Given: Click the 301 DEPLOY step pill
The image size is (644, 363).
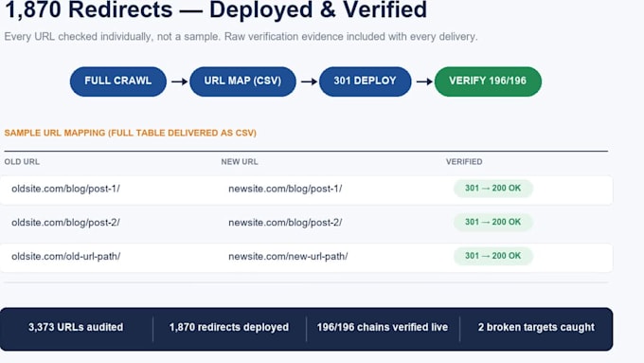Looking at the screenshot, I should (x=366, y=82).
